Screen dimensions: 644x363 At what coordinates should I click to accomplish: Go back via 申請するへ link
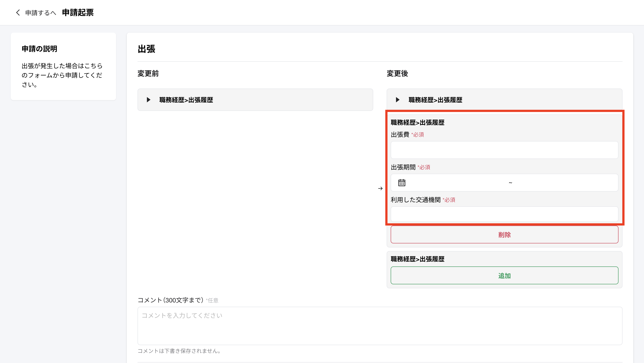click(40, 13)
